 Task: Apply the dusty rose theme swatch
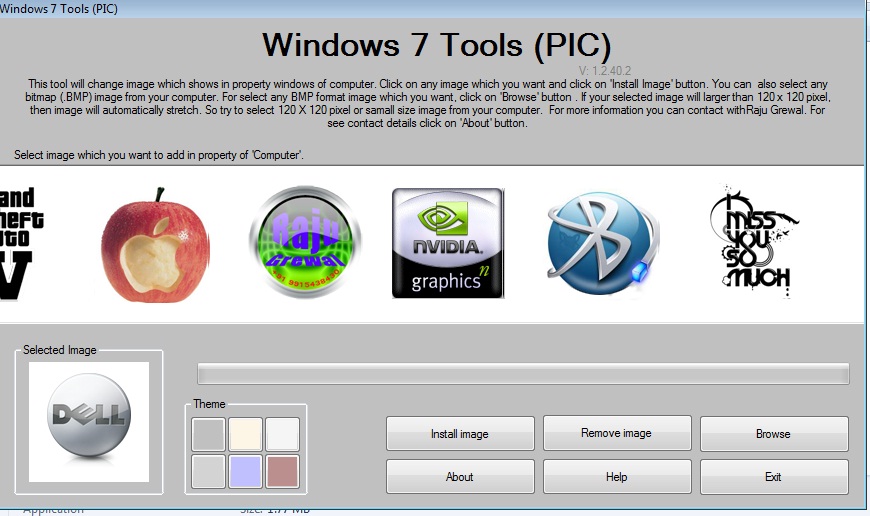point(282,472)
